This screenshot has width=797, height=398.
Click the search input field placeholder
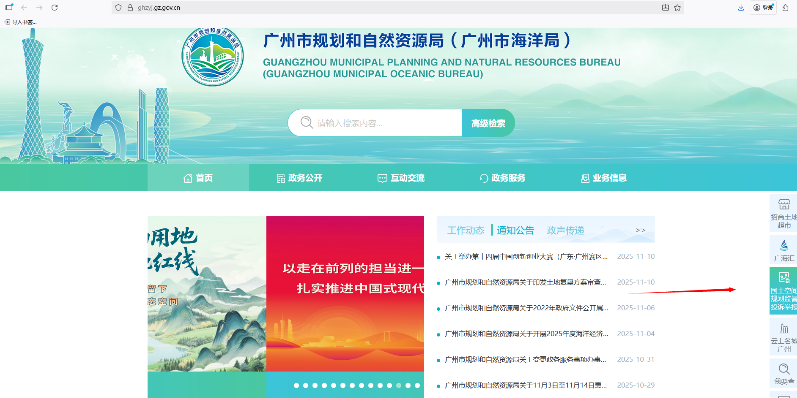[x=350, y=123]
